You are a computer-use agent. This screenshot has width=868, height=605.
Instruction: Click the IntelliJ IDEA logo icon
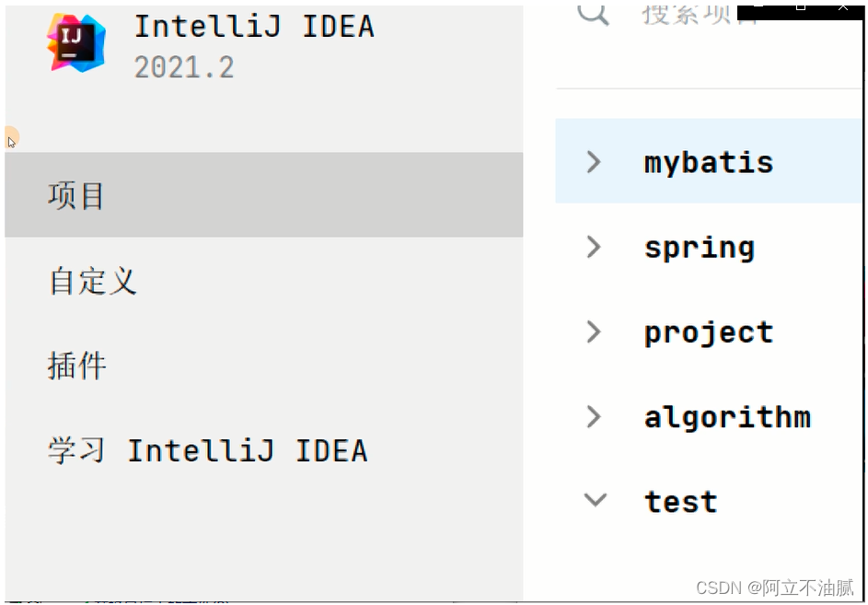click(x=75, y=41)
